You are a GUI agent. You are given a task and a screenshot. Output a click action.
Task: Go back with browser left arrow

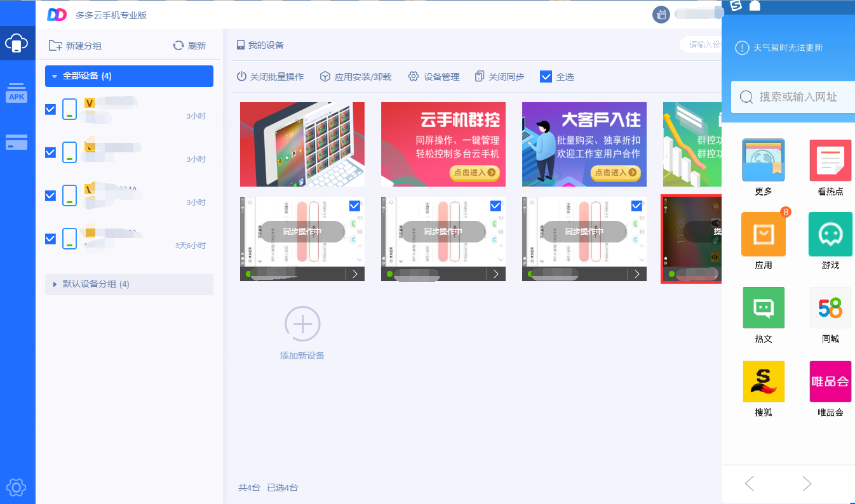point(750,484)
